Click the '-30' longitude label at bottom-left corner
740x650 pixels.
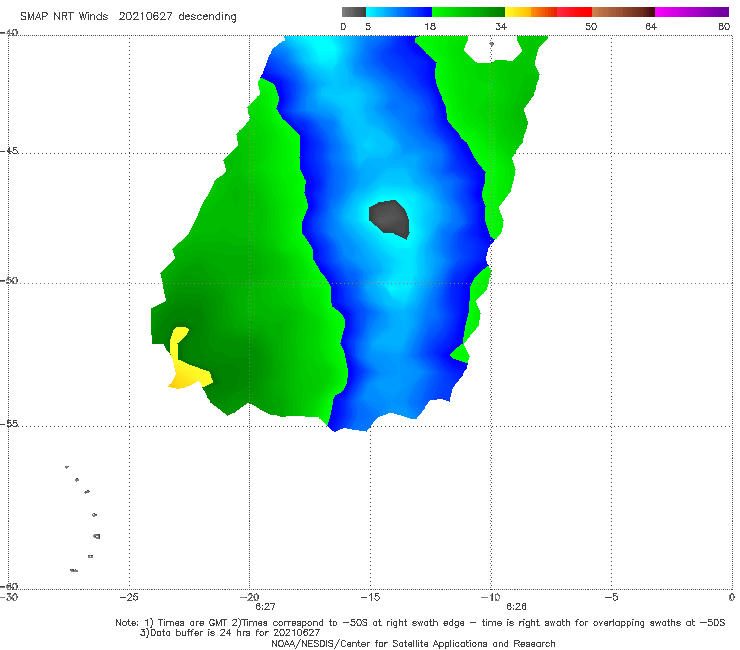[9, 597]
